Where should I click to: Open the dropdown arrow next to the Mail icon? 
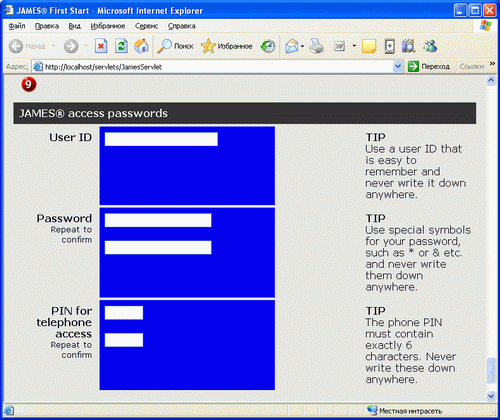click(302, 46)
